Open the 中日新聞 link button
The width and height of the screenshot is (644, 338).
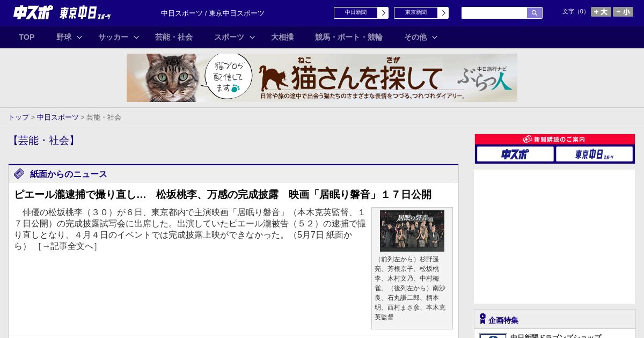point(356,13)
